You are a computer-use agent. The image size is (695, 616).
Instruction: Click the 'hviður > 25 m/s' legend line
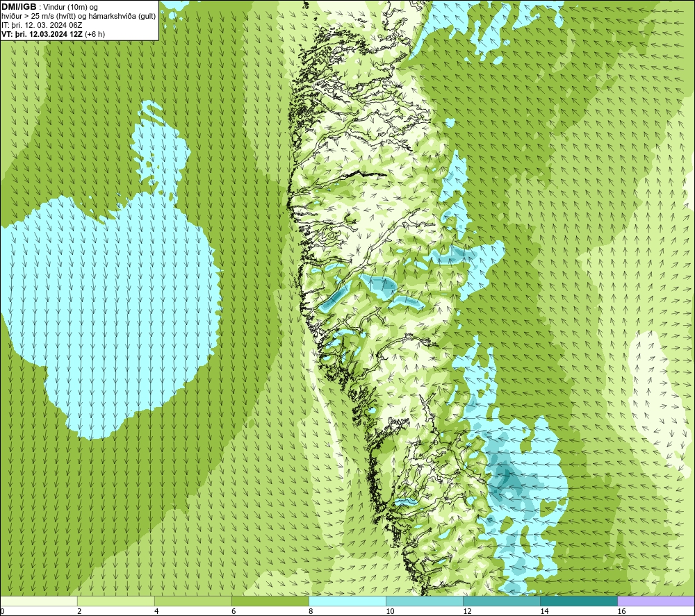79,17
